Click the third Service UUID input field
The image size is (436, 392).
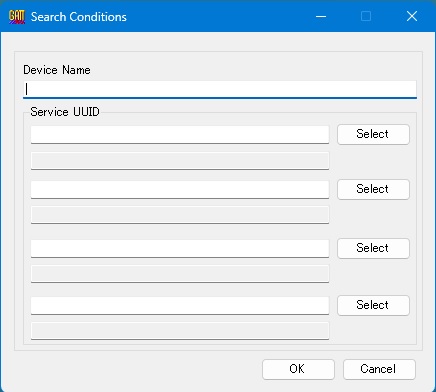(180, 248)
